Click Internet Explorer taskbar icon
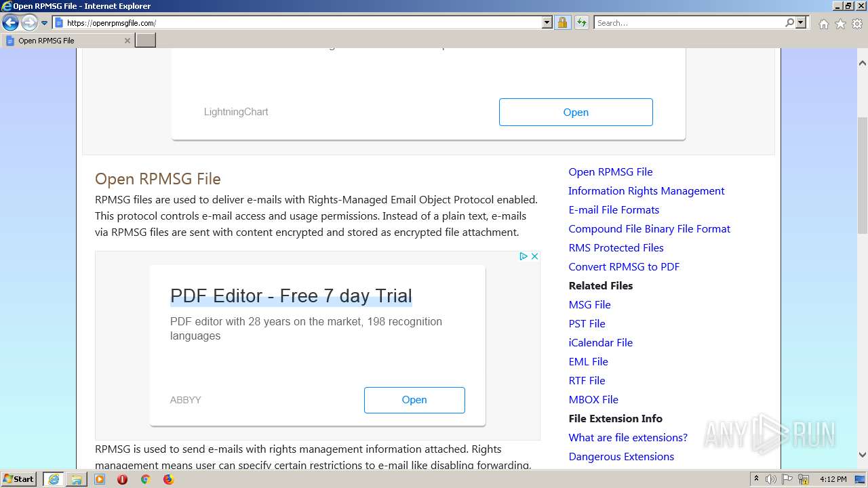The height and width of the screenshot is (488, 868). coord(53,479)
